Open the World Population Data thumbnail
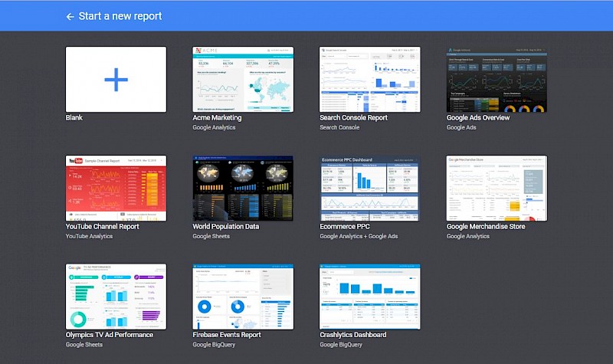Viewport: 613px width, 364px height. click(x=243, y=188)
